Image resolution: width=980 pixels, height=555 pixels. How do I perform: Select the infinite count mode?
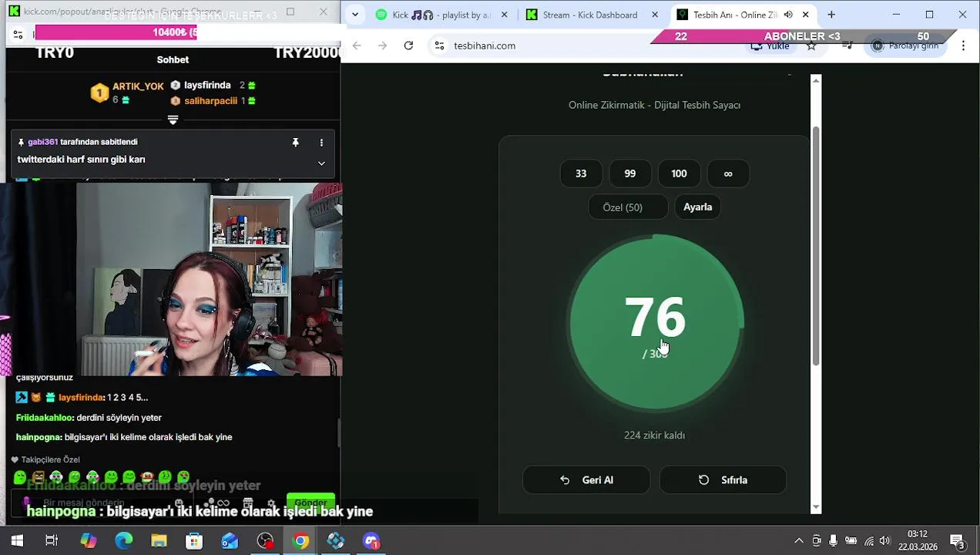[728, 173]
